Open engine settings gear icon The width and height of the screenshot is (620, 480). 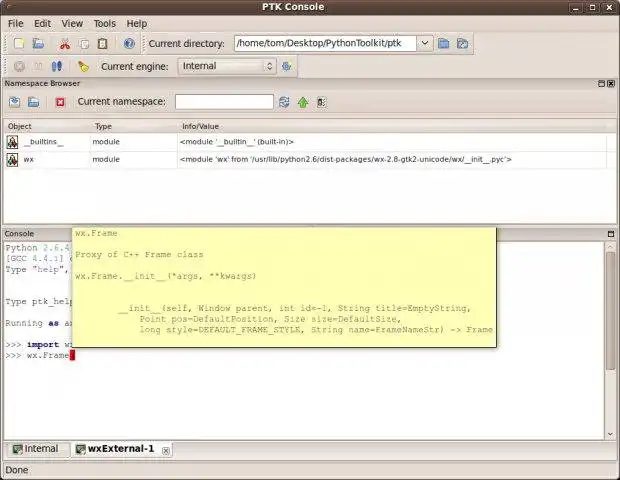coord(286,66)
